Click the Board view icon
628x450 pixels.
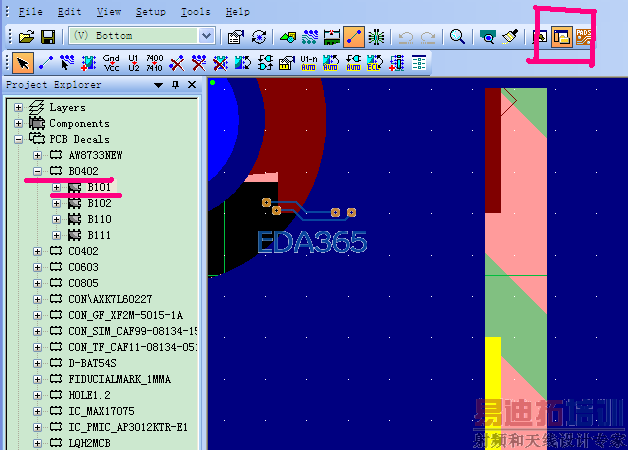[487, 37]
